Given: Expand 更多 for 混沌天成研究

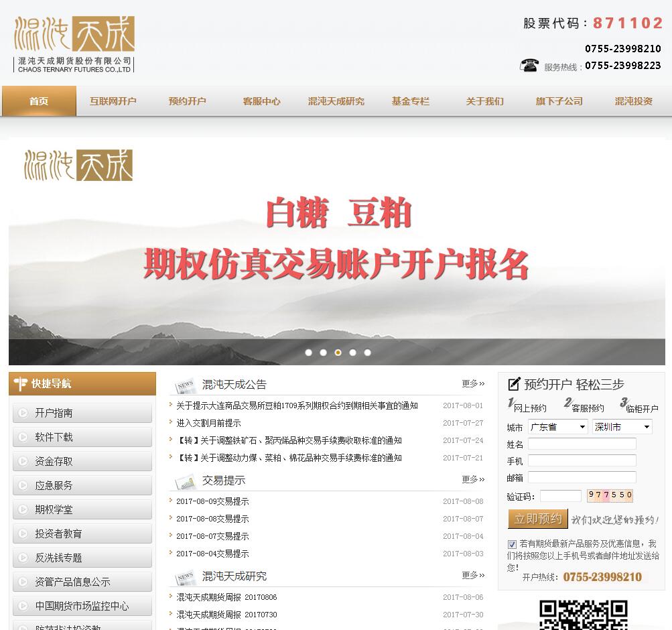Looking at the screenshot, I should coord(473,575).
